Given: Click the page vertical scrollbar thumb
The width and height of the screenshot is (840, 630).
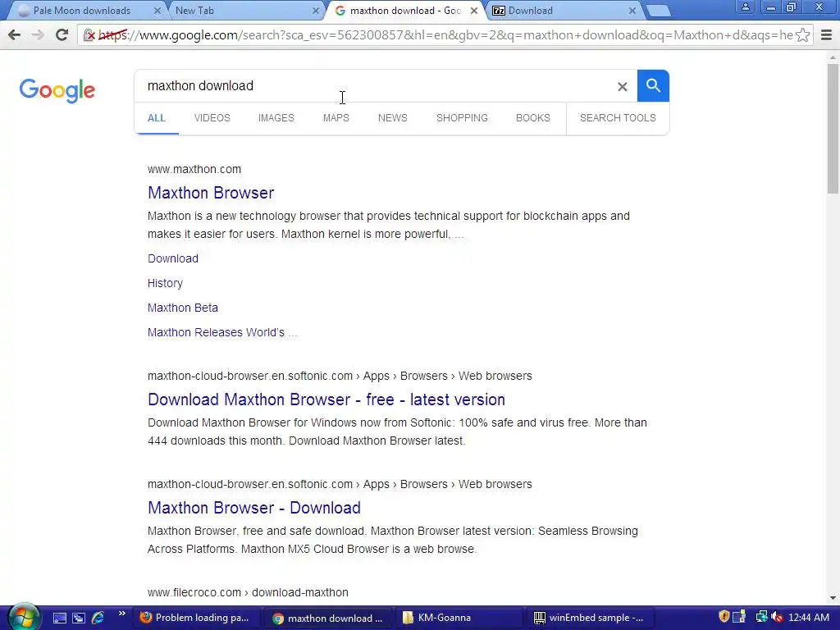Looking at the screenshot, I should (833, 129).
